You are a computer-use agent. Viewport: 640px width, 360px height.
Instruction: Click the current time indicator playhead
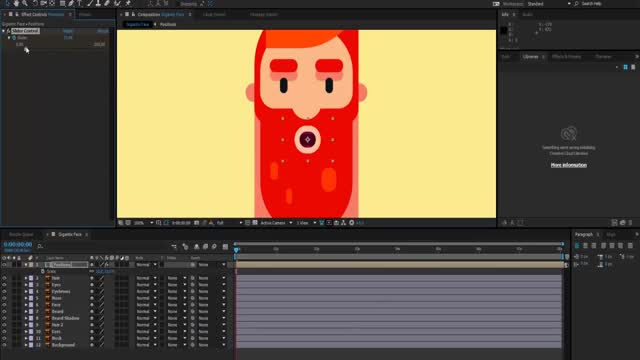click(x=236, y=249)
